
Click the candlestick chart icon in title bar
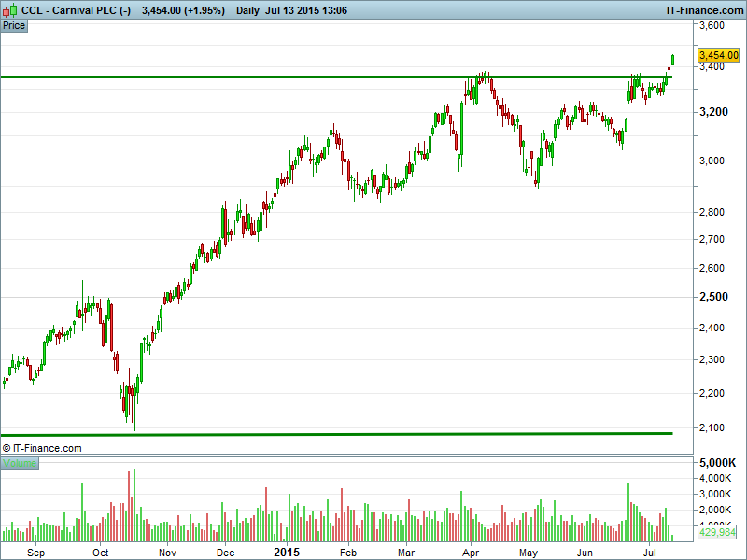tap(10, 9)
